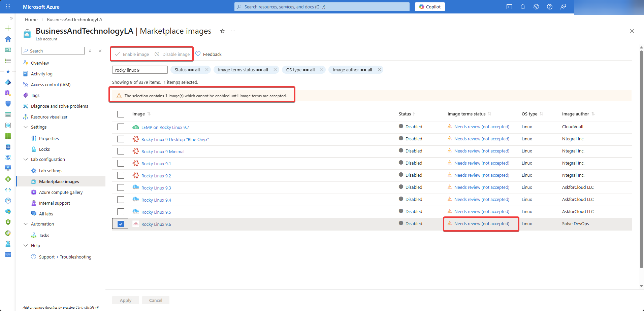Focus the global search resources field
Image resolution: width=644 pixels, height=311 pixels.
(322, 7)
